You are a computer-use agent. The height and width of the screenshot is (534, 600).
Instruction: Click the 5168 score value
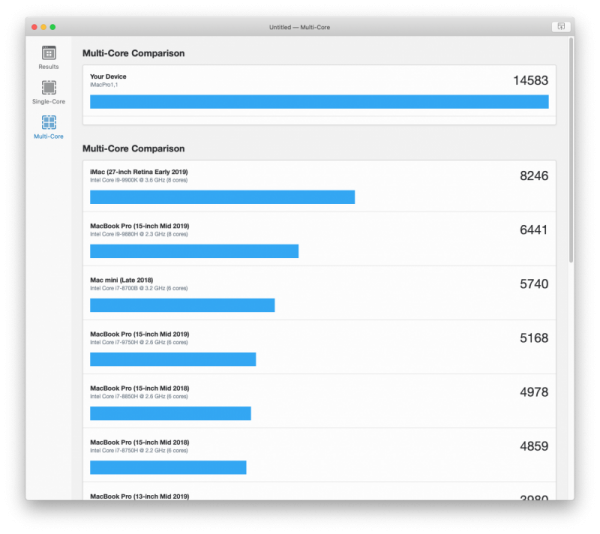coord(534,338)
